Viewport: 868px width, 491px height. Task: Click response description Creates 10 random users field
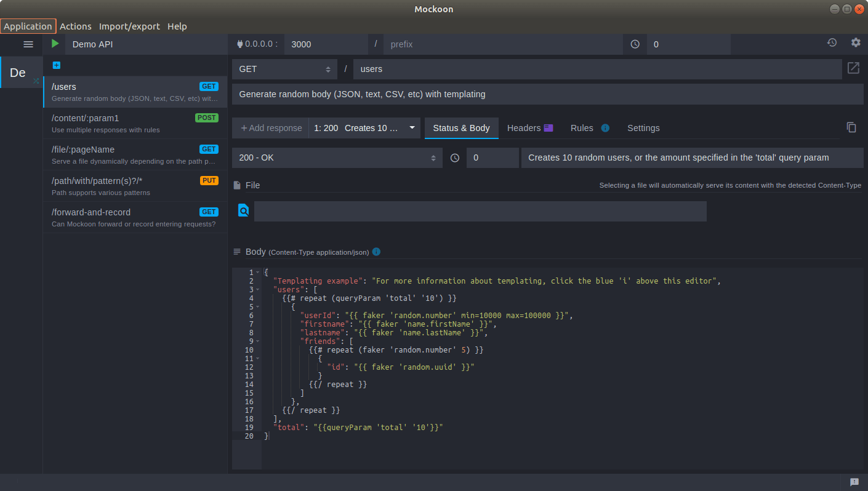[693, 158]
